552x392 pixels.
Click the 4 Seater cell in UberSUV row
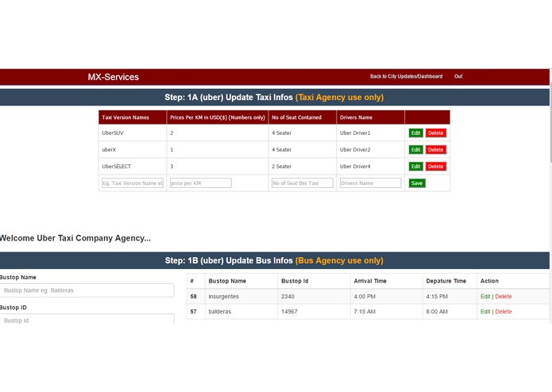coord(303,133)
